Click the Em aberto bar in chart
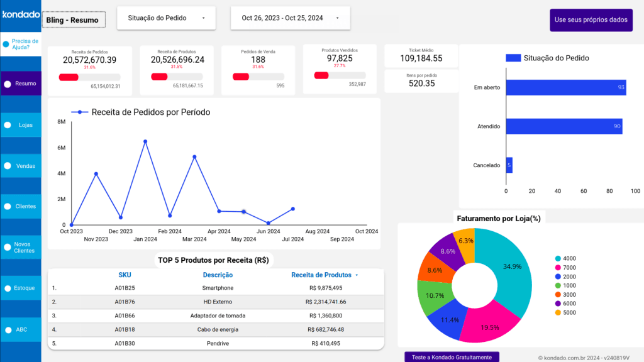The height and width of the screenshot is (362, 644). [565, 87]
